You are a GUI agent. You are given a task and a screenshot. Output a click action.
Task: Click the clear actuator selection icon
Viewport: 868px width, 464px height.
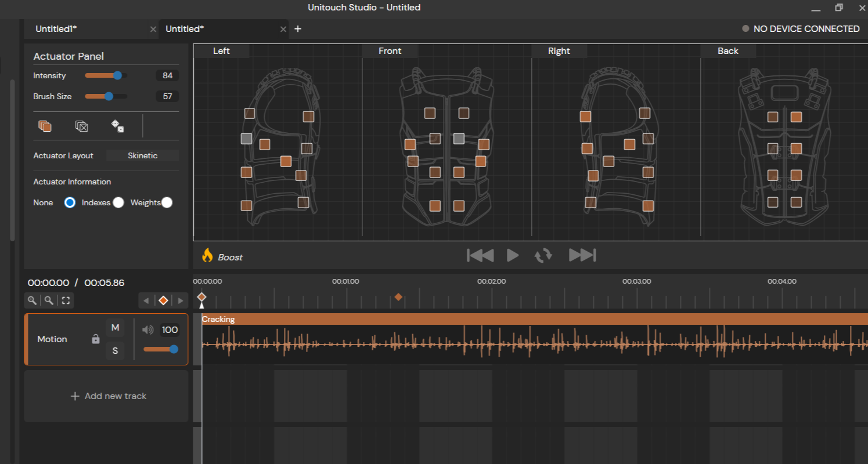[x=82, y=126]
